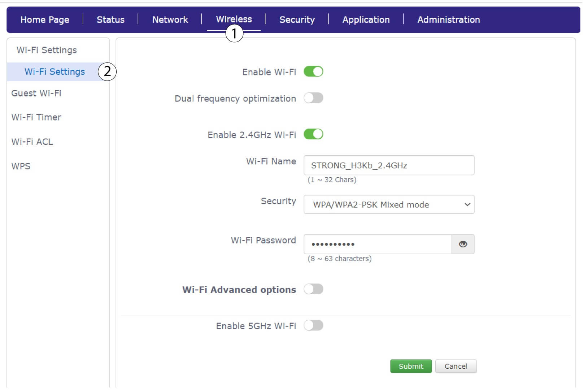
Task: Open the Security mode dropdown
Action: (389, 205)
